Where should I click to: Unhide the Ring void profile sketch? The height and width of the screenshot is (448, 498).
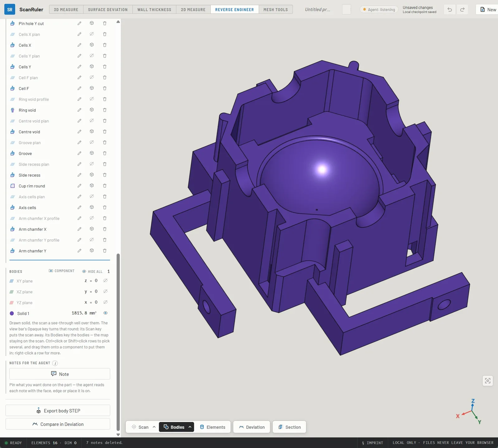pos(92,99)
